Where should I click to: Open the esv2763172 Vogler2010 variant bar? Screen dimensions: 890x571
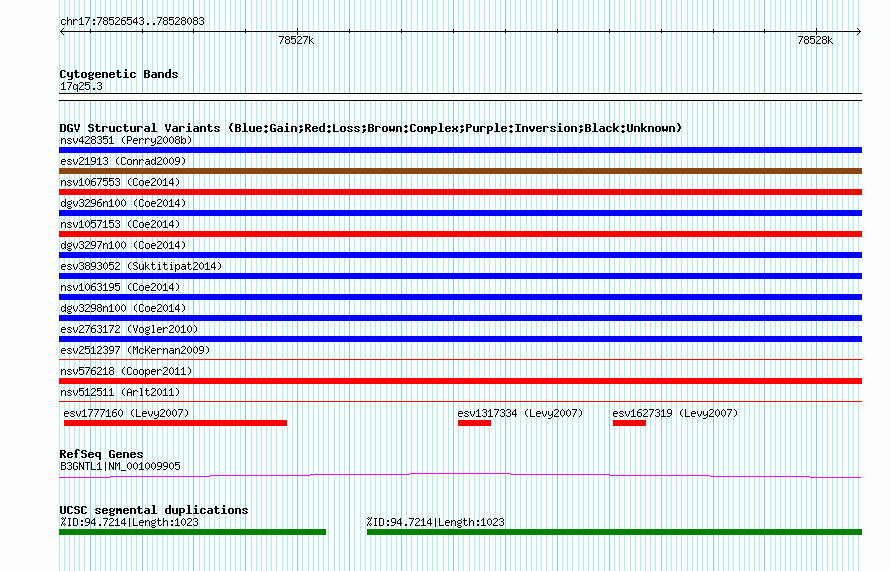460,339
